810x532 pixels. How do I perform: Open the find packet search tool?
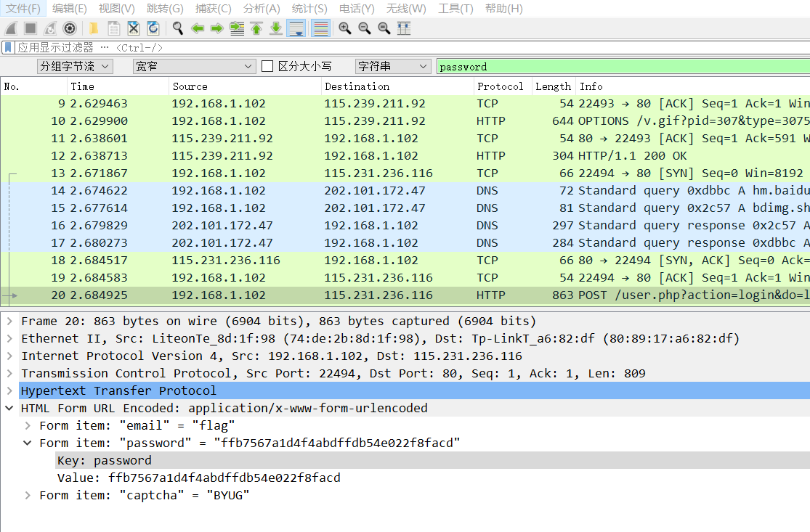coord(177,28)
